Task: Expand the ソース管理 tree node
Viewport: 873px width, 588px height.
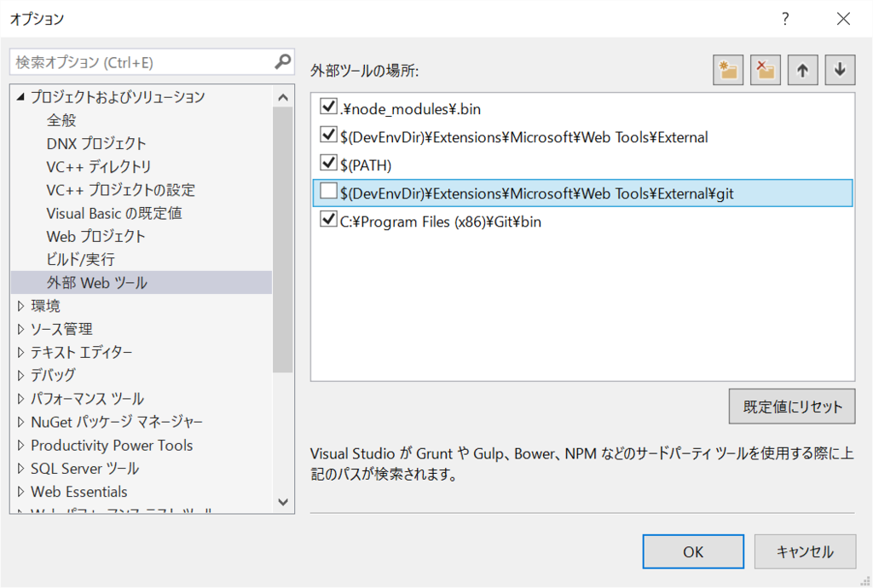Action: pyautogui.click(x=20, y=329)
